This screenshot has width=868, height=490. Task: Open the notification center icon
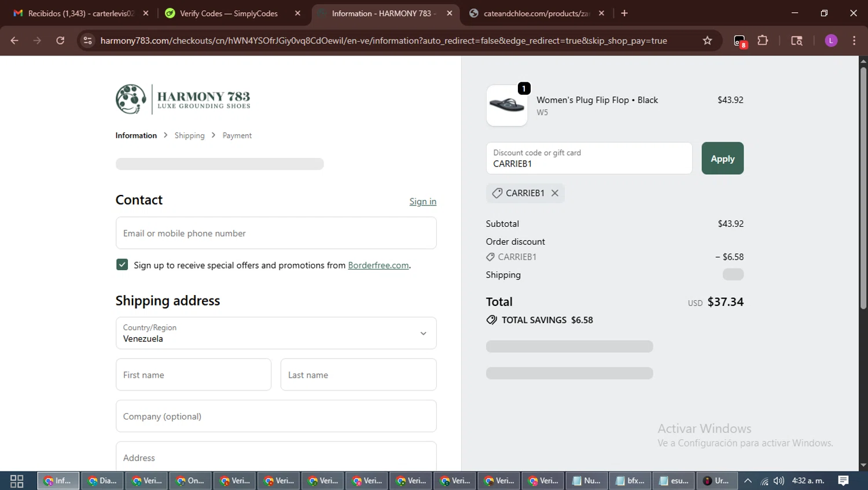(844, 481)
